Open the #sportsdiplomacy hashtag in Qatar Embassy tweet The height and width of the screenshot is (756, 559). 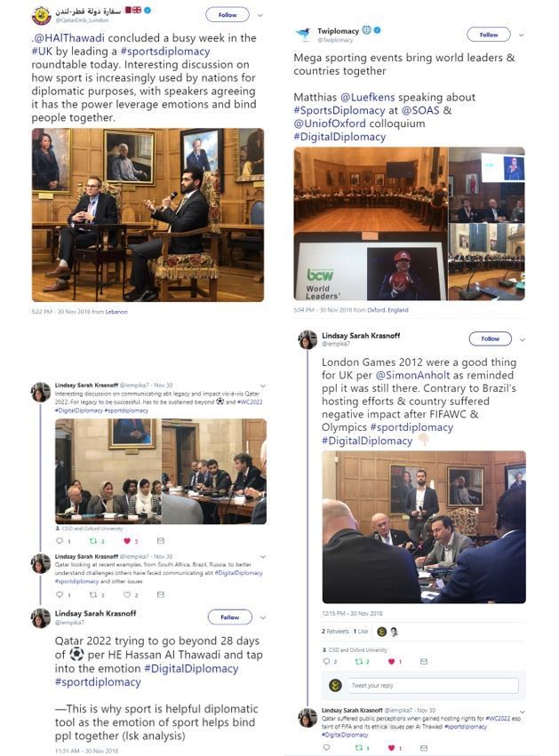[x=165, y=52]
